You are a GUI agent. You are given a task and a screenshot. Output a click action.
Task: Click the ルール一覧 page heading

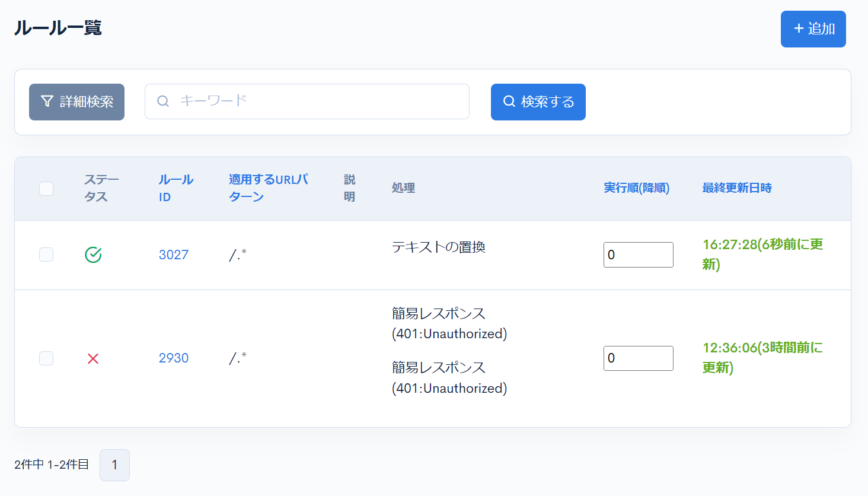(x=58, y=28)
